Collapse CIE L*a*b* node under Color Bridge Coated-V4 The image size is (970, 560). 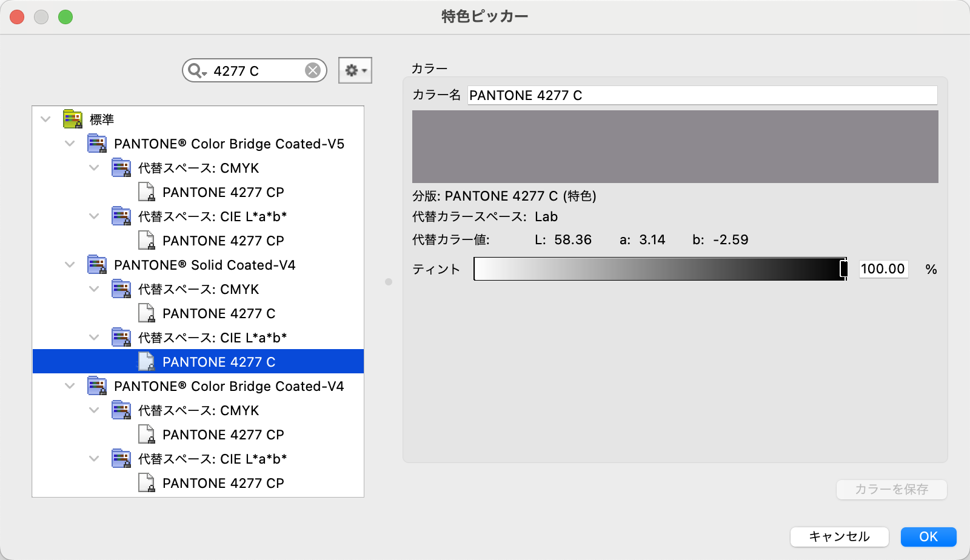94,459
